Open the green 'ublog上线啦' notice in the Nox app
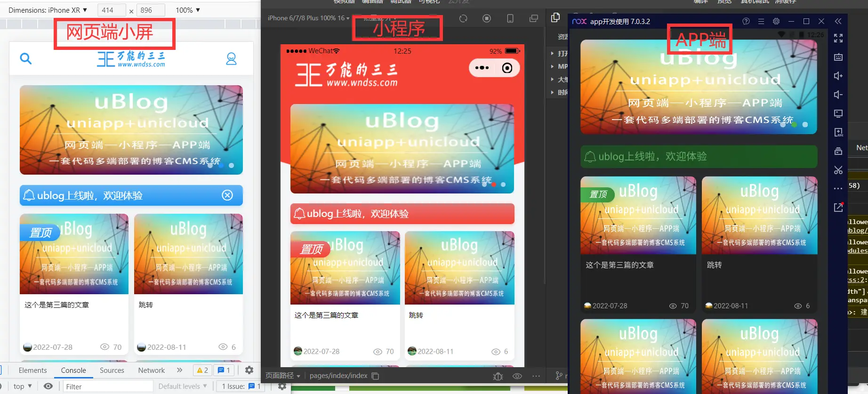Screen dimensions: 868x394 699,156
